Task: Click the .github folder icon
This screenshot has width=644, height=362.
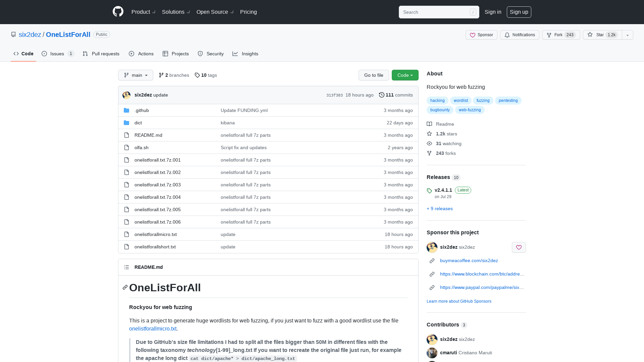Action: [x=126, y=110]
